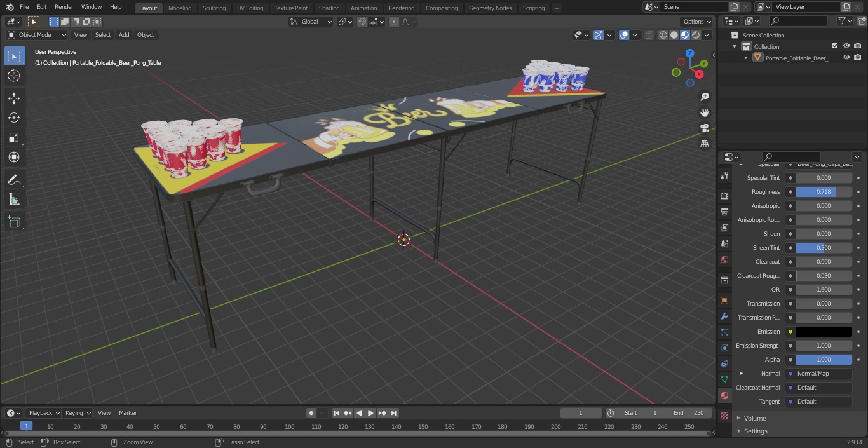868x448 pixels.
Task: Open the Tool properties tab
Action: point(724,176)
